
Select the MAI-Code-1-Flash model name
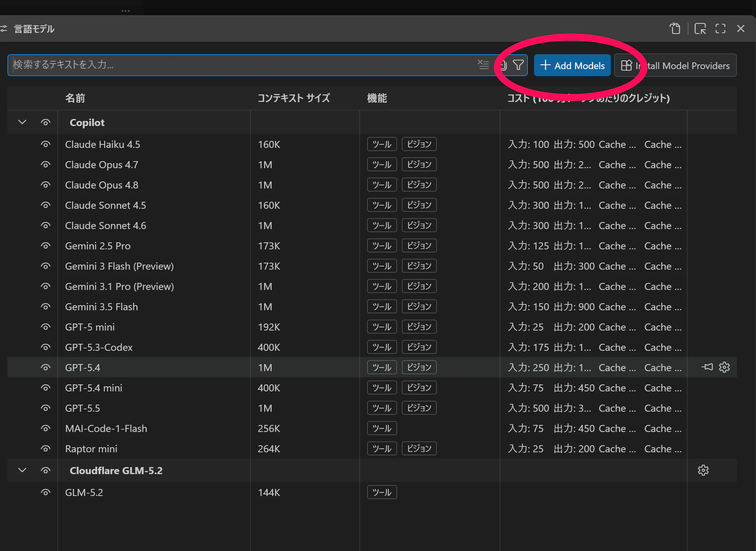pos(106,428)
